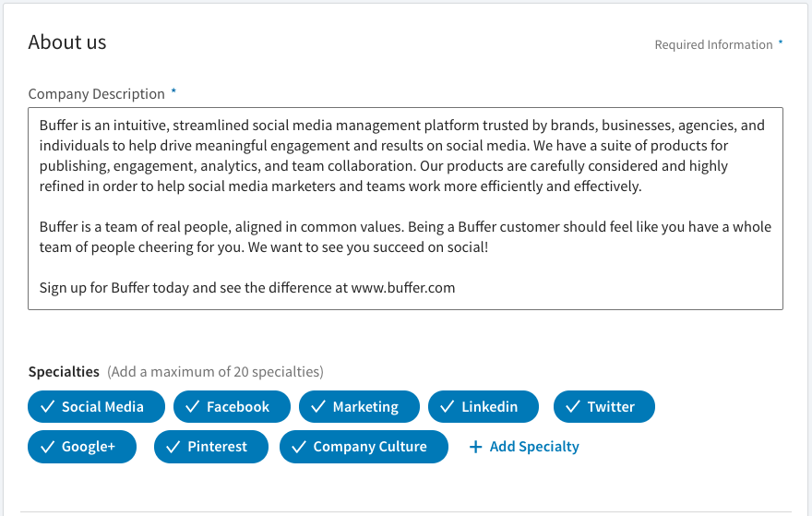This screenshot has height=516, width=812.
Task: Click inside the Company Description text box
Action: tap(405, 209)
